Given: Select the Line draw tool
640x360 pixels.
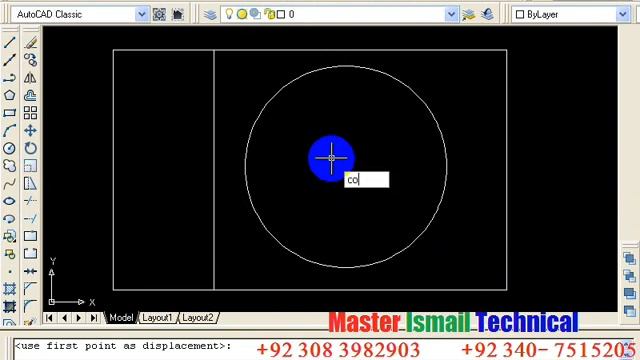Looking at the screenshot, I should point(10,42).
